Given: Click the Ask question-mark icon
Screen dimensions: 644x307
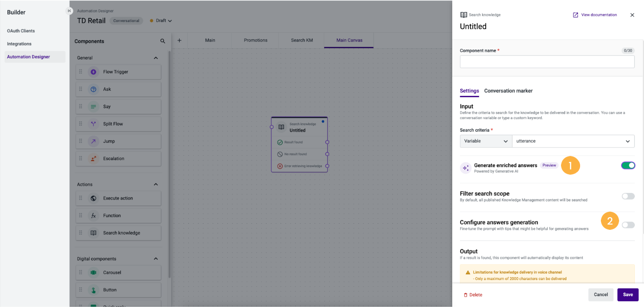Looking at the screenshot, I should coord(93,89).
